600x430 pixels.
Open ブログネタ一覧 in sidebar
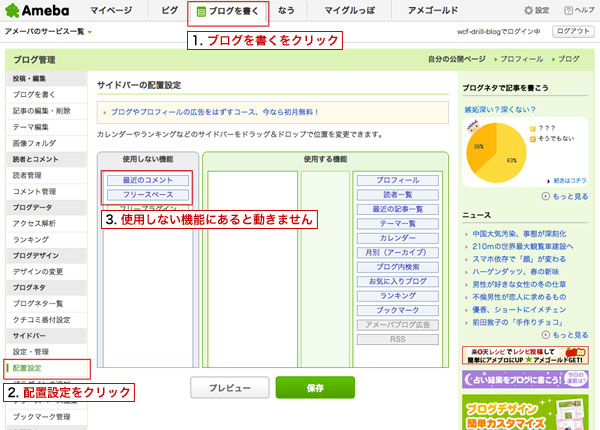click(x=47, y=304)
